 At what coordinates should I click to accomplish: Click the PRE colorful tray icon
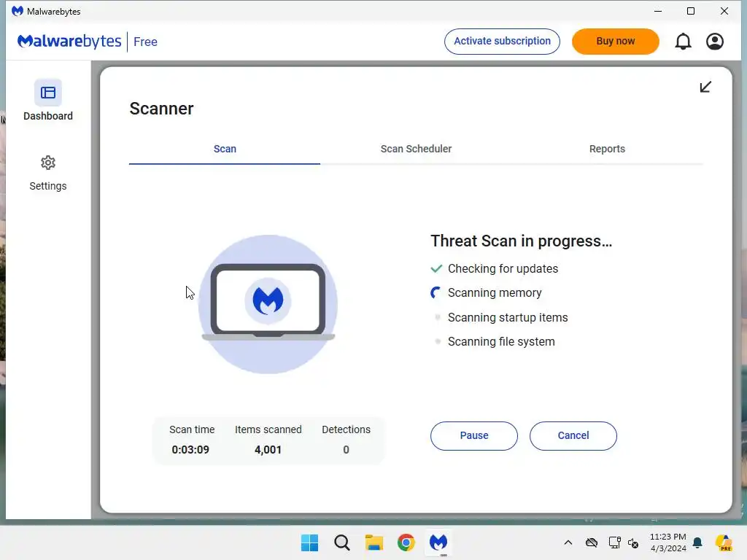[724, 542]
